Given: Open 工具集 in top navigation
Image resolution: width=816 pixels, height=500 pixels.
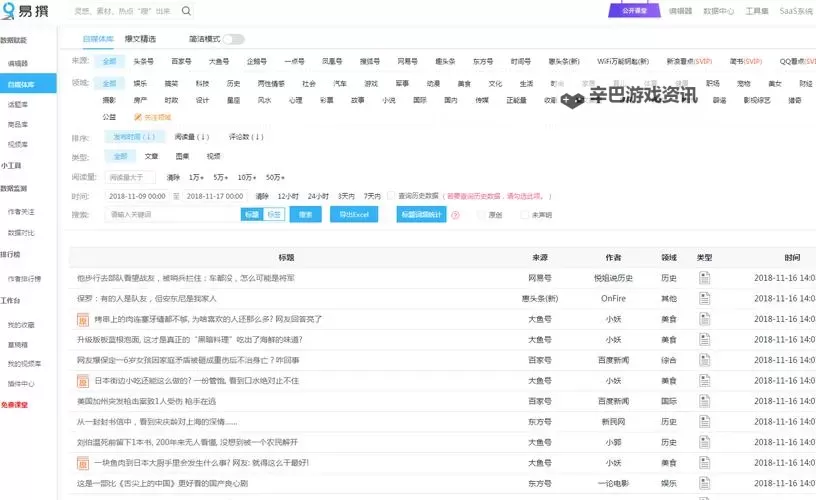Looking at the screenshot, I should [x=757, y=11].
